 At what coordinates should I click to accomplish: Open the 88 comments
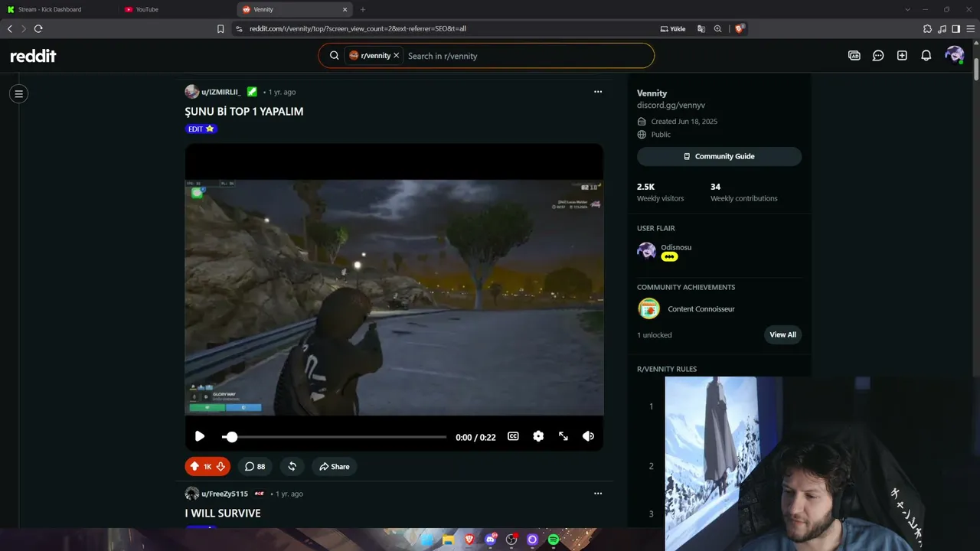pyautogui.click(x=255, y=467)
